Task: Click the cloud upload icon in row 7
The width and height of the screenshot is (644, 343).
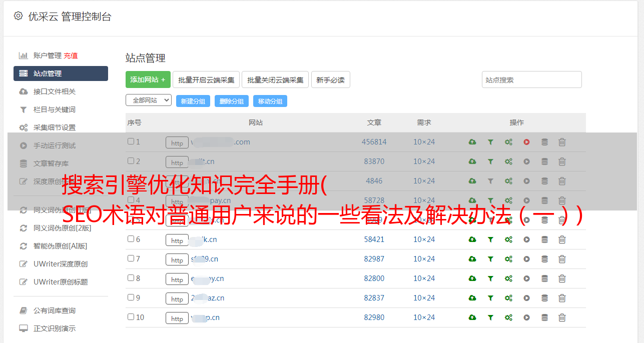Action: pyautogui.click(x=472, y=259)
